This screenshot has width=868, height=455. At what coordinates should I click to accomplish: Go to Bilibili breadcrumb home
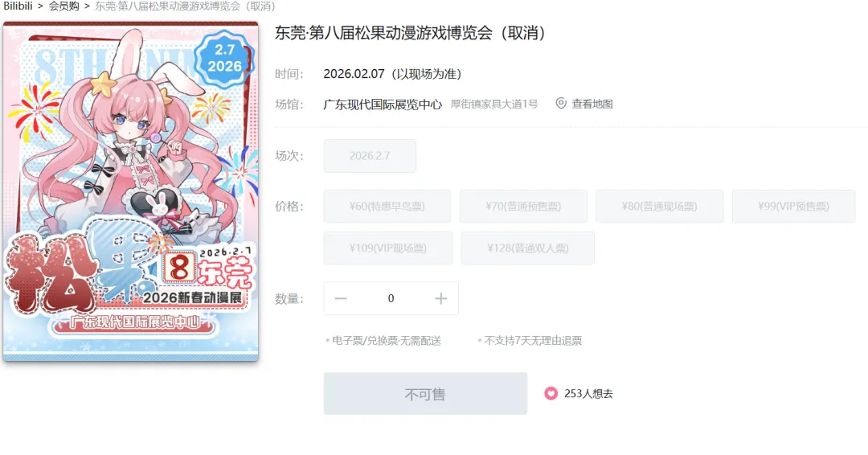point(18,6)
